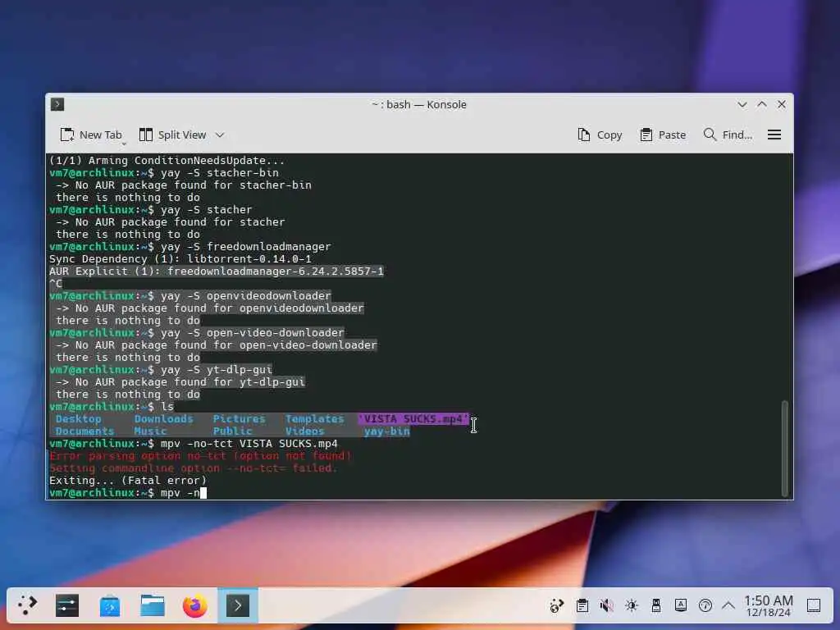Open the removable devices tray icon
Viewport: 840px width, 630px height.
coord(655,606)
